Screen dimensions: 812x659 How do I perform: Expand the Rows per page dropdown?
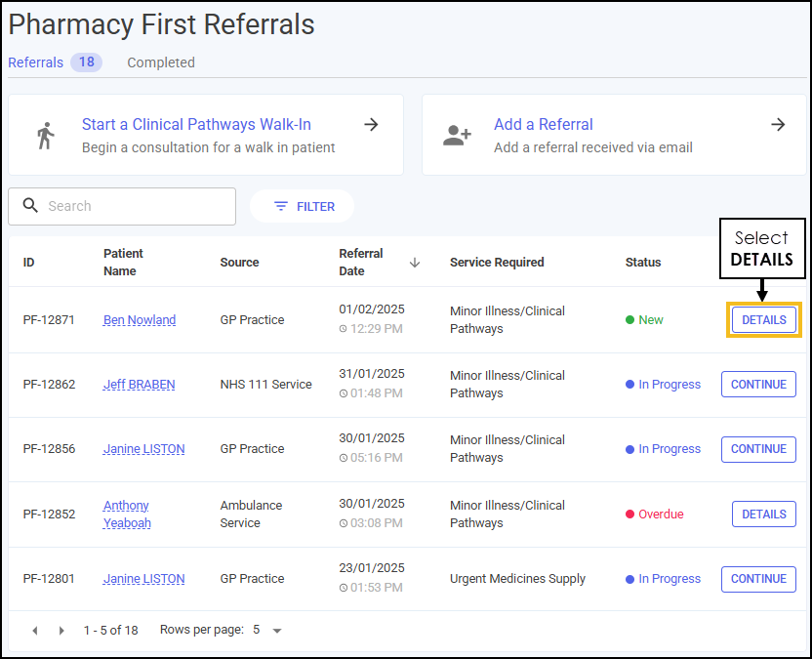[277, 631]
